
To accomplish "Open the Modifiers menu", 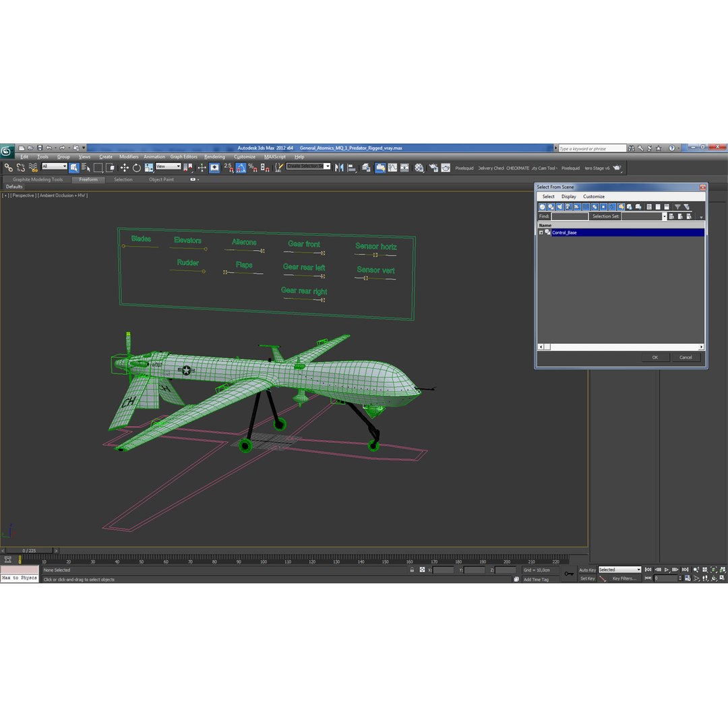I will [x=129, y=157].
